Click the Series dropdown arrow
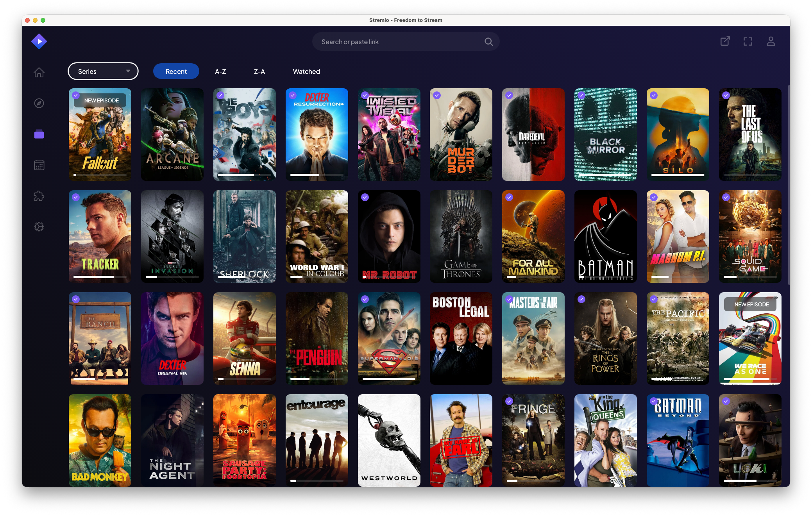 128,71
